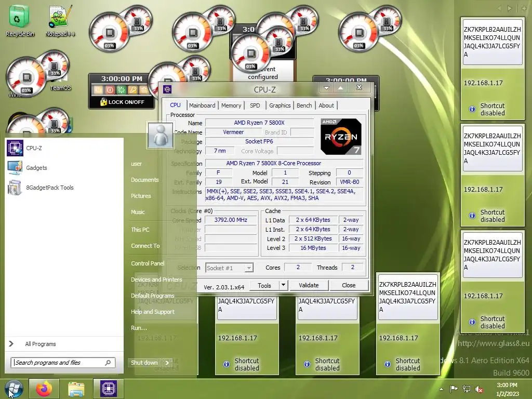
Task: Open Pictures from the Start menu
Action: 141,196
